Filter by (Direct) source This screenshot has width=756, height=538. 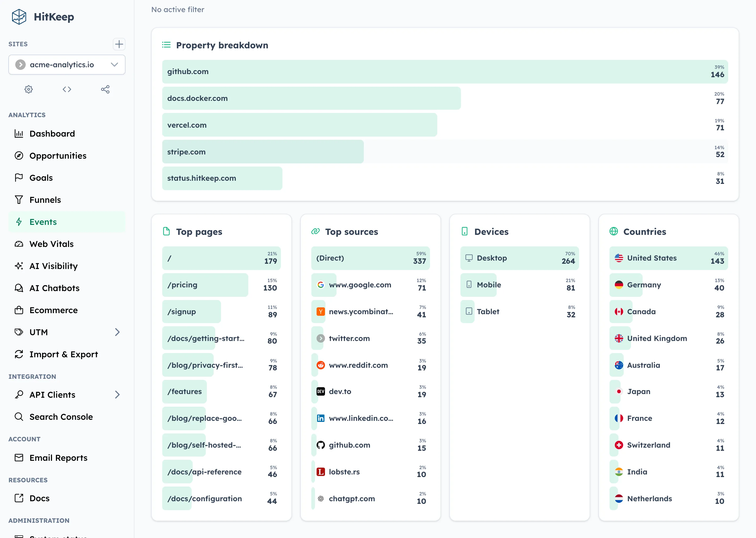pos(370,258)
